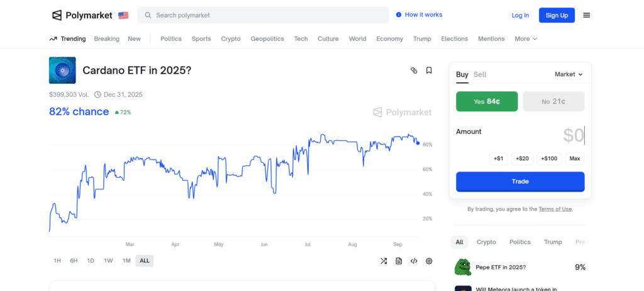Click the $399,303 Vol. text

point(69,94)
